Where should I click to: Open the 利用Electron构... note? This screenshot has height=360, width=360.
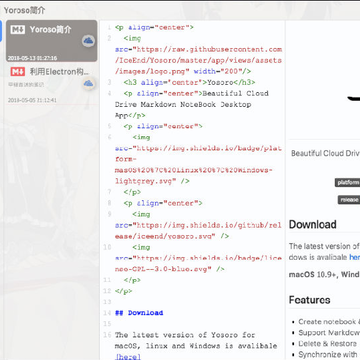pyautogui.click(x=52, y=84)
